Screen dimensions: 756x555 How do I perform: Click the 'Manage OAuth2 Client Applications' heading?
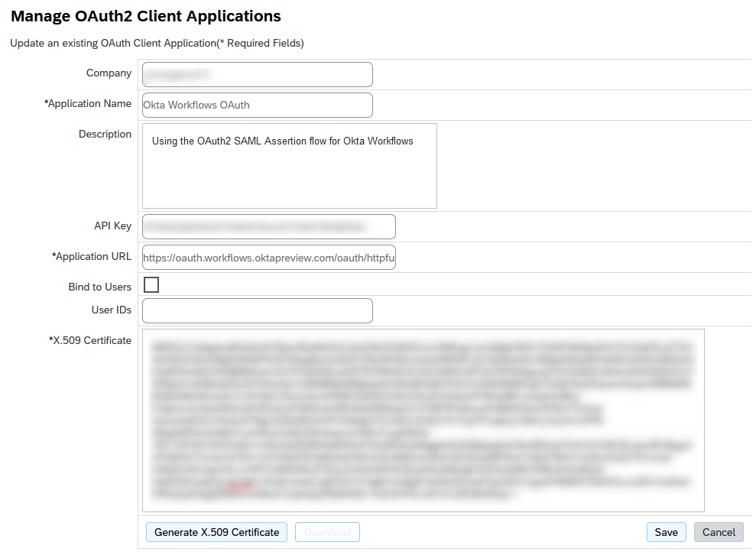pyautogui.click(x=145, y=16)
